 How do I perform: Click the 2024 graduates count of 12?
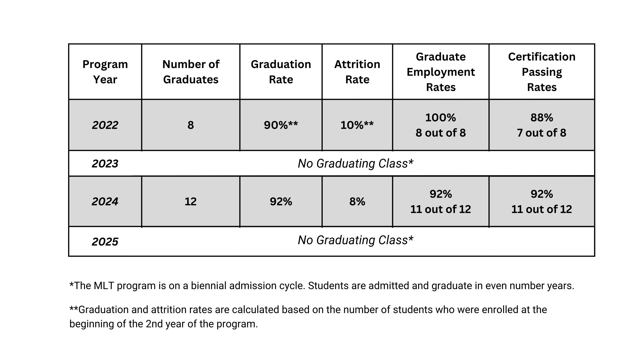(x=191, y=202)
